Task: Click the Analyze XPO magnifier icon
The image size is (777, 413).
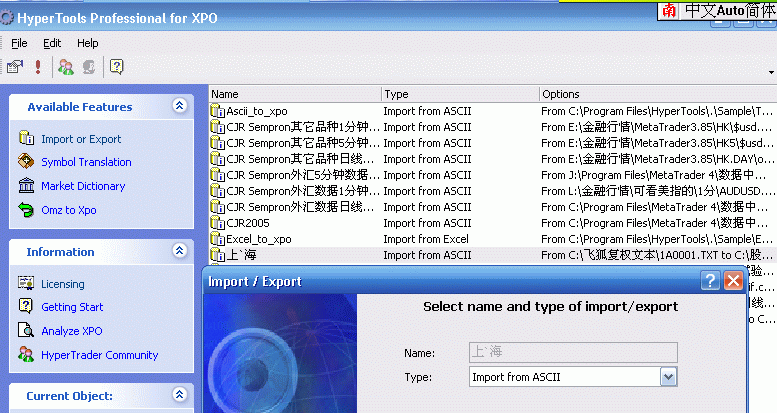Action: (x=26, y=330)
